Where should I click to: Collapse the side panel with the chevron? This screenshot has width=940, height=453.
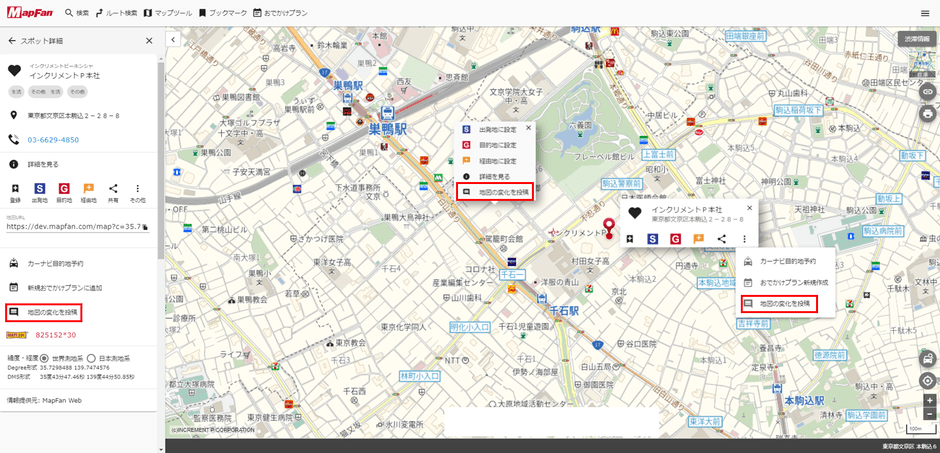[x=172, y=40]
